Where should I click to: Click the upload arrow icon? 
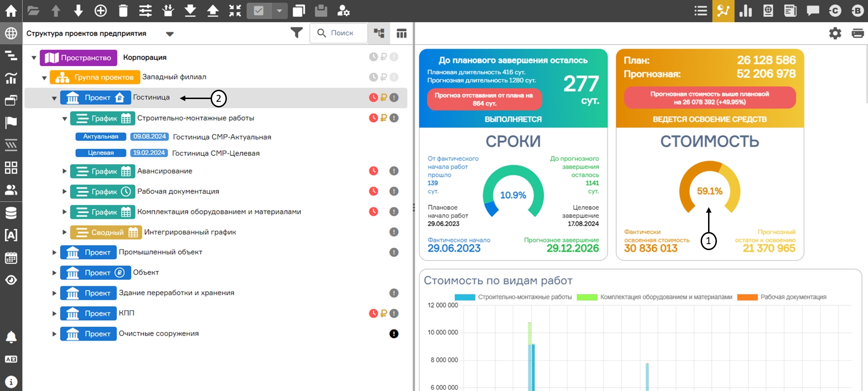coord(212,11)
